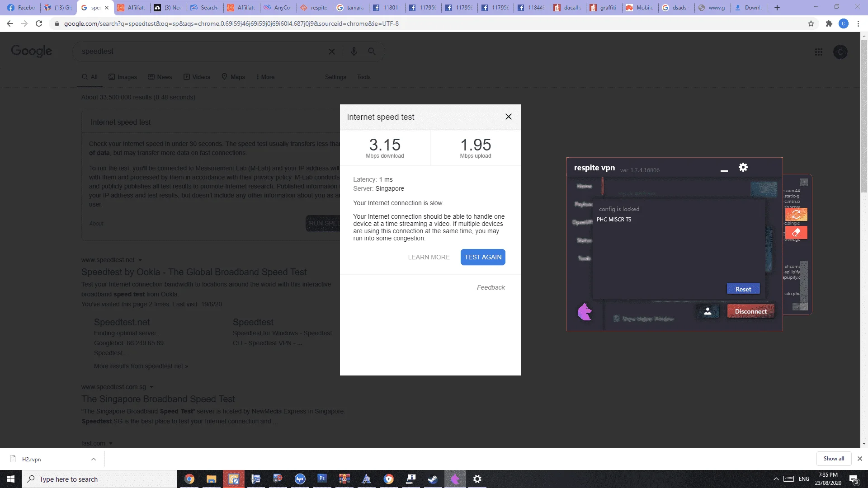Expand the www.speedtest.com.sg result options arrow

tap(151, 387)
